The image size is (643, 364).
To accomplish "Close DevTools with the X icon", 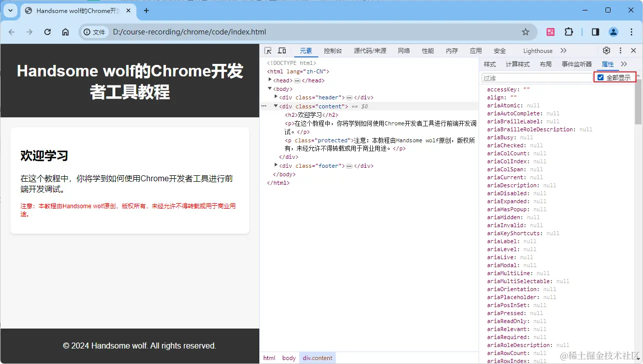I will (x=634, y=50).
